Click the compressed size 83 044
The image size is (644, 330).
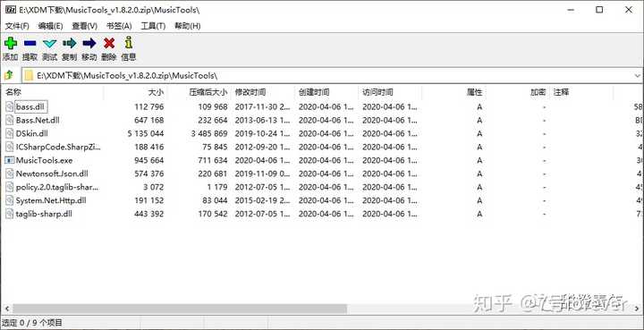pyautogui.click(x=216, y=200)
